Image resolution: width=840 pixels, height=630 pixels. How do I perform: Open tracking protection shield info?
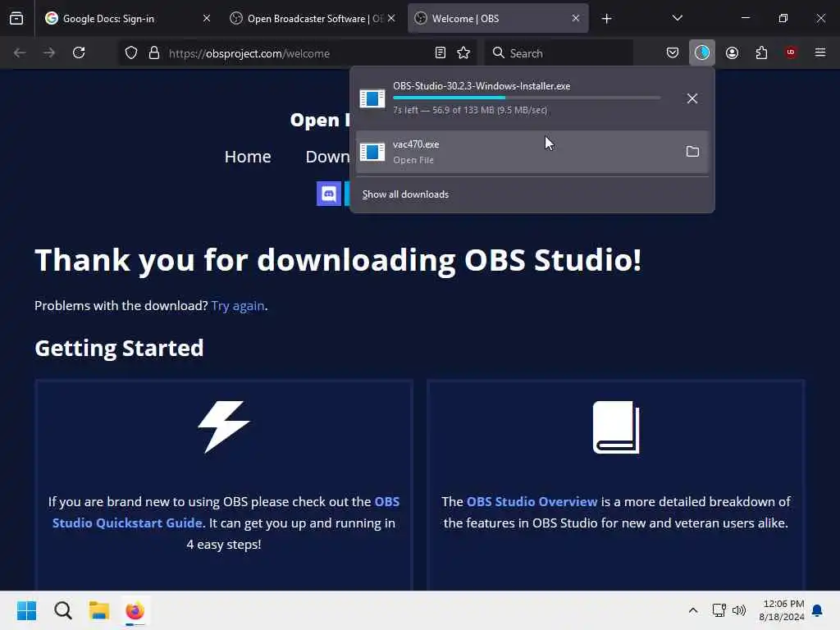[x=131, y=53]
